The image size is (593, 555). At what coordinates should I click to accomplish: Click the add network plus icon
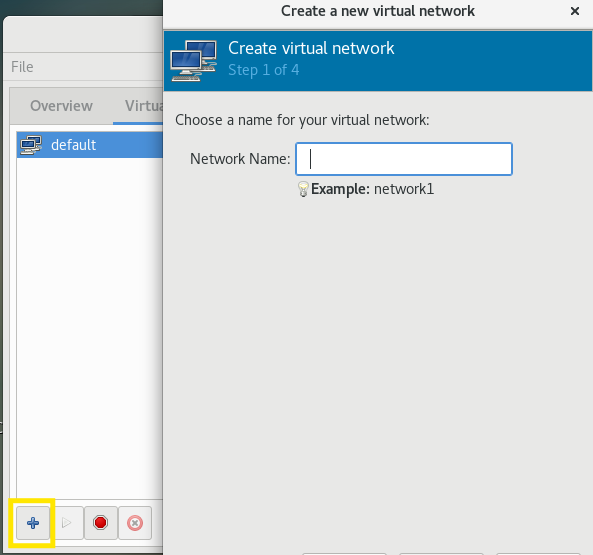click(x=33, y=523)
